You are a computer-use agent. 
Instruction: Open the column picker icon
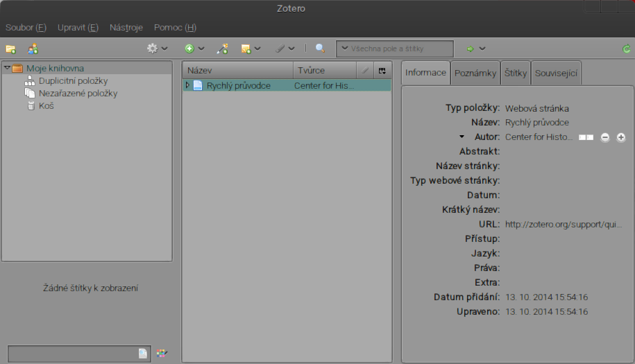coord(382,71)
